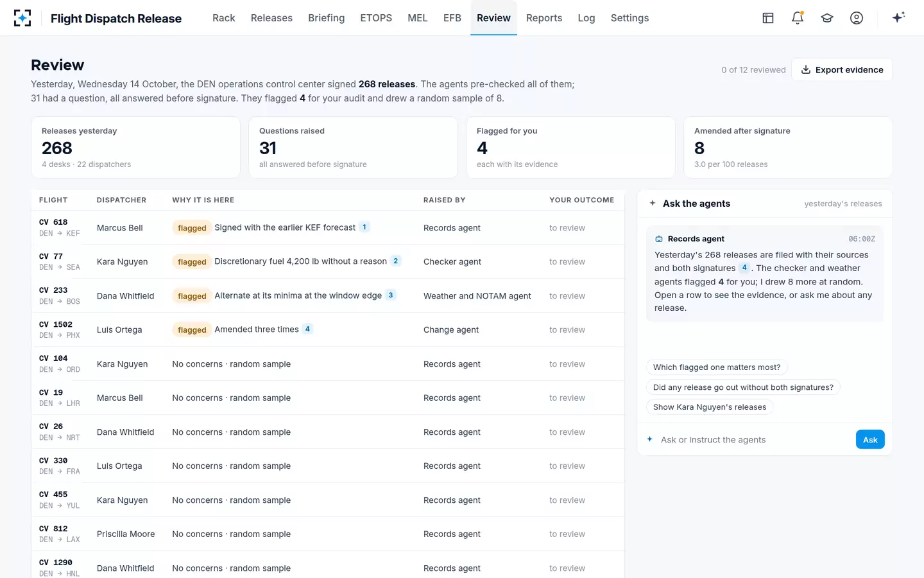Choose 'Which flagged one matters most?' suggestion
924x578 pixels.
coord(717,367)
